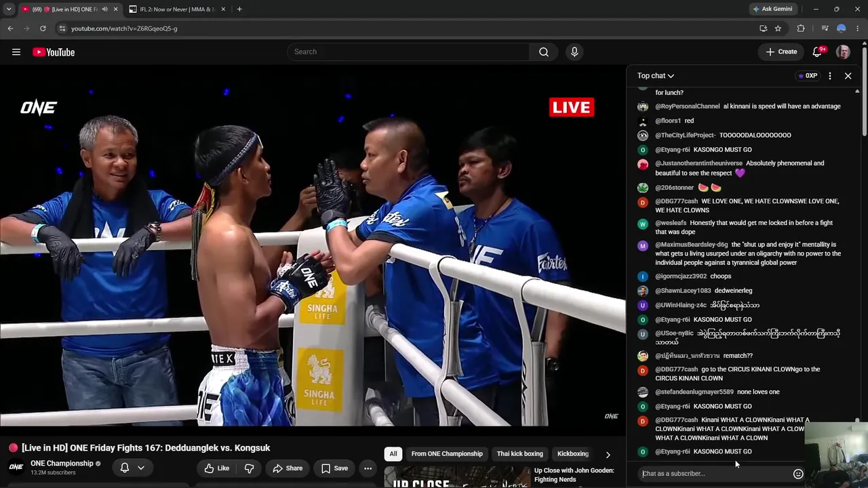The image size is (868, 488).
Task: Open the Chrome profile menu
Action: 841,28
